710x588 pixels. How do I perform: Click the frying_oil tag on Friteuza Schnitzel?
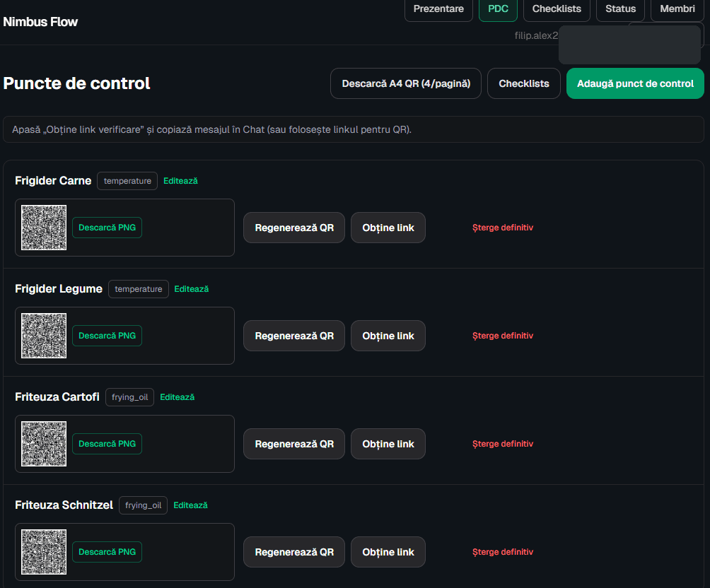[x=143, y=505]
